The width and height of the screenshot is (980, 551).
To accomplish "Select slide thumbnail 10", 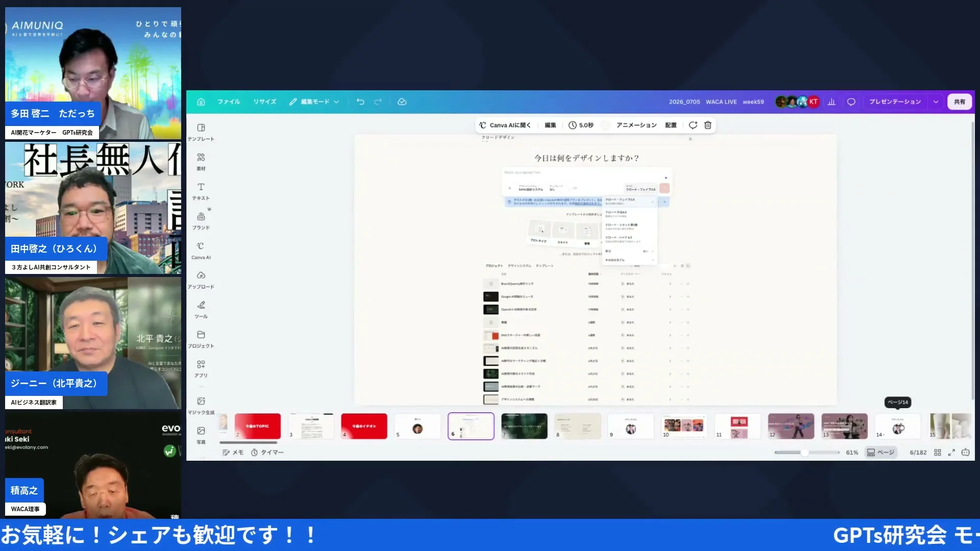I will coord(684,426).
